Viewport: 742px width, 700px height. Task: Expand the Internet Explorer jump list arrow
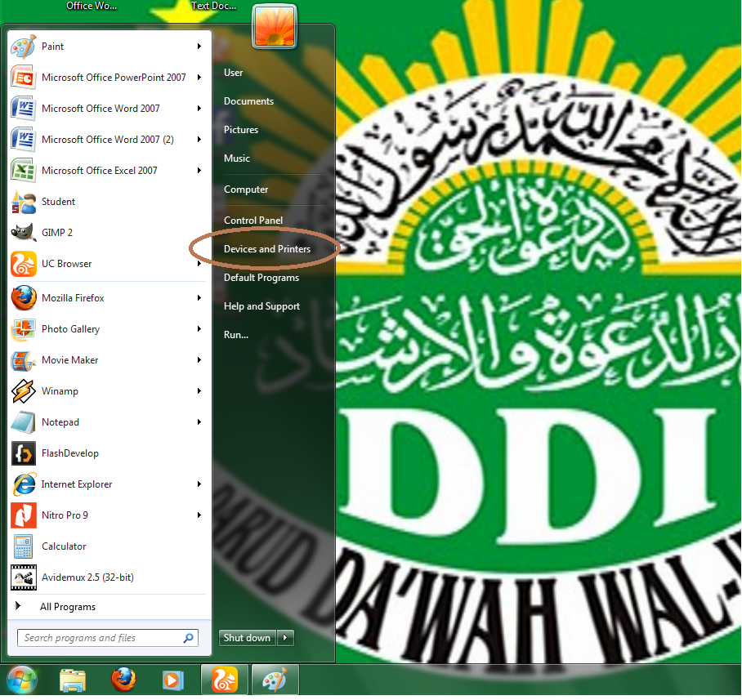click(x=199, y=484)
